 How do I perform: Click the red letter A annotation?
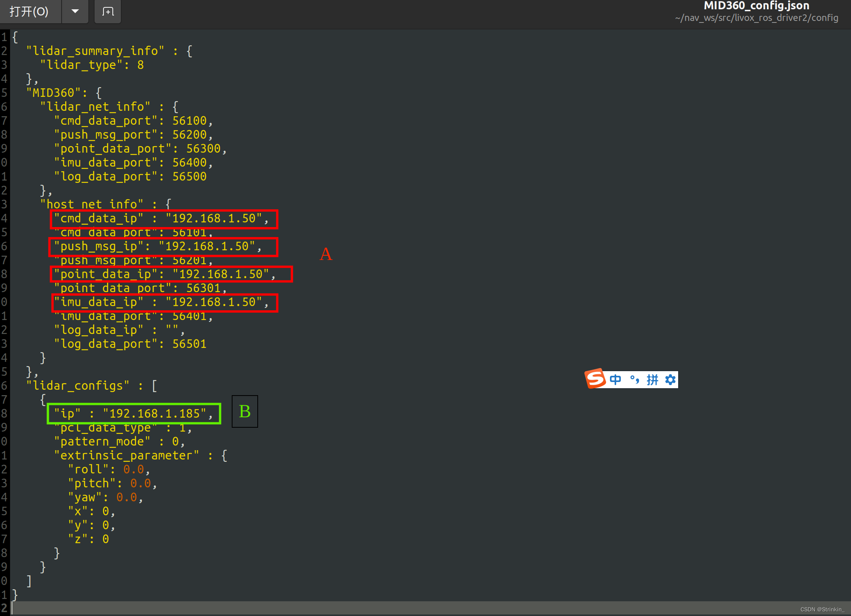pos(326,254)
